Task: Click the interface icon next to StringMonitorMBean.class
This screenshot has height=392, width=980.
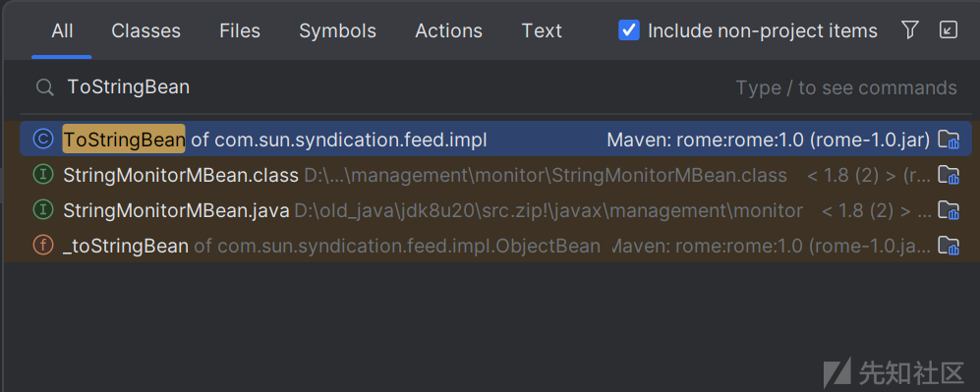Action: coord(42,176)
